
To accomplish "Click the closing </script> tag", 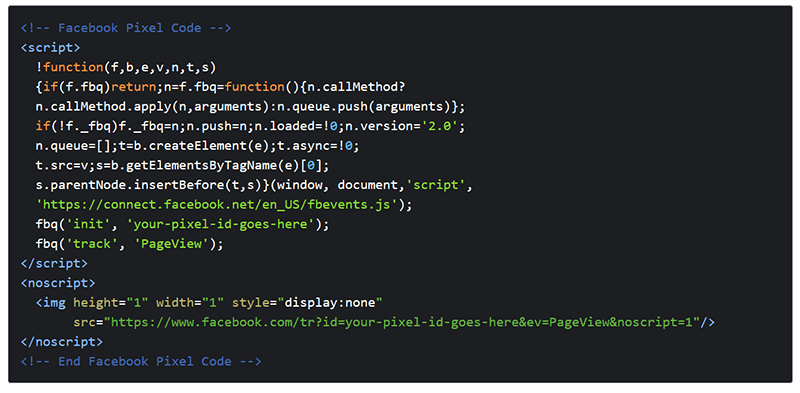I will coord(54,263).
